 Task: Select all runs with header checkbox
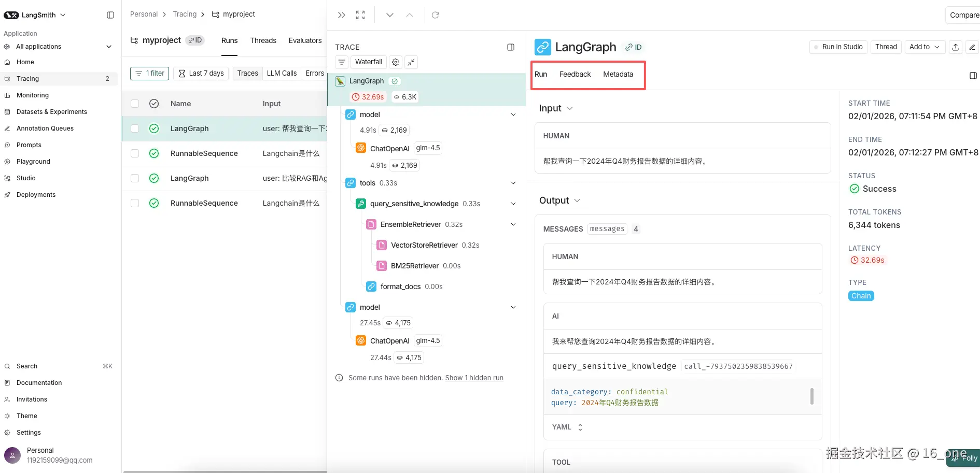tap(135, 104)
